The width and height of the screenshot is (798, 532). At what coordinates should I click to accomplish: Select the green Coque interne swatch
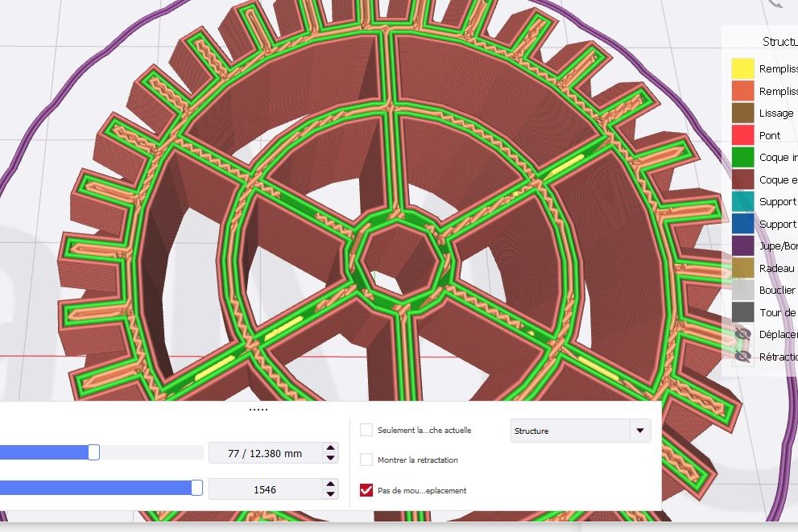coord(742,157)
